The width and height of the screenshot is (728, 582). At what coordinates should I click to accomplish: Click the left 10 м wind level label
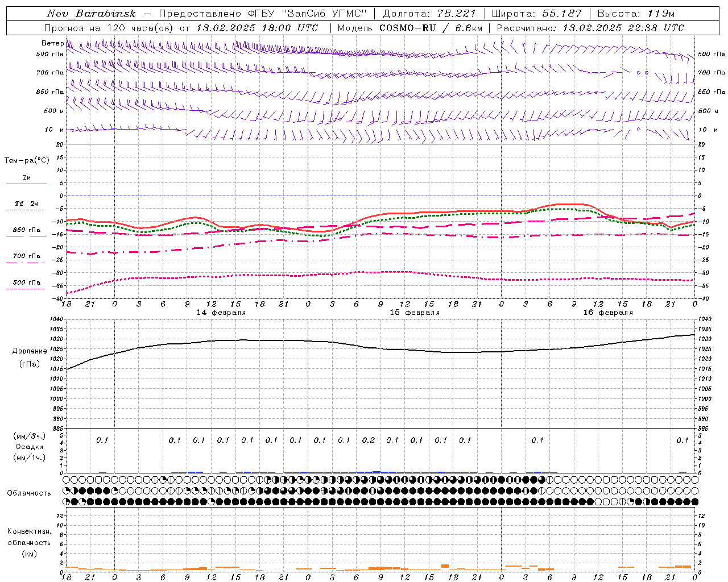(55, 130)
